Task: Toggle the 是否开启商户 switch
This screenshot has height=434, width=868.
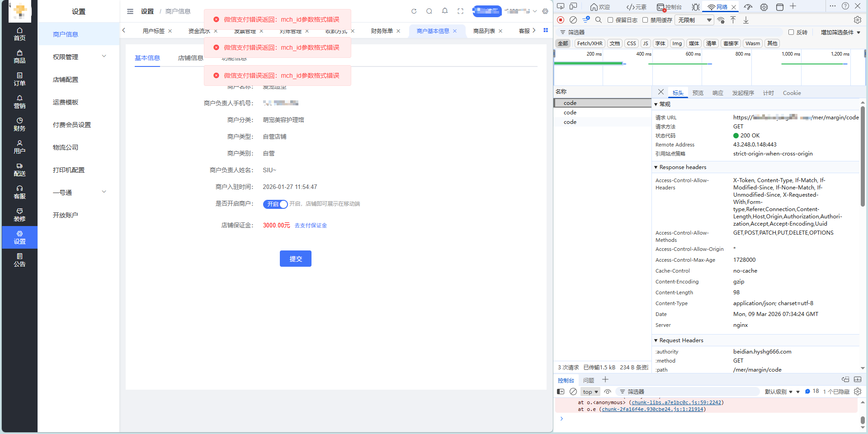Action: (275, 204)
